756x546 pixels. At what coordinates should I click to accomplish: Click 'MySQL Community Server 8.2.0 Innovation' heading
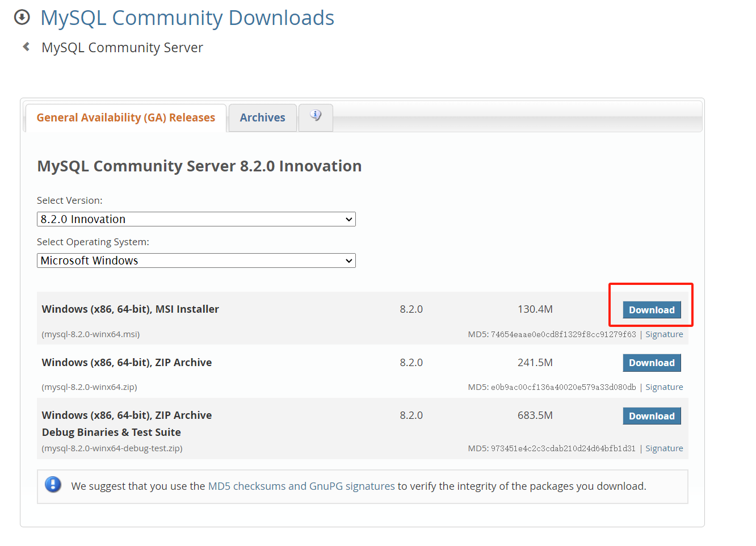[x=199, y=166]
